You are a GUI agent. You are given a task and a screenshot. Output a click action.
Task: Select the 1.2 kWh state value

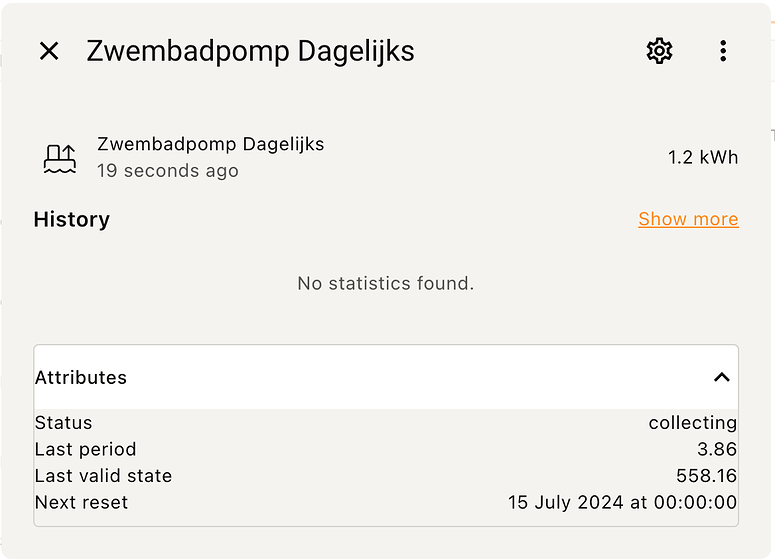tap(703, 158)
